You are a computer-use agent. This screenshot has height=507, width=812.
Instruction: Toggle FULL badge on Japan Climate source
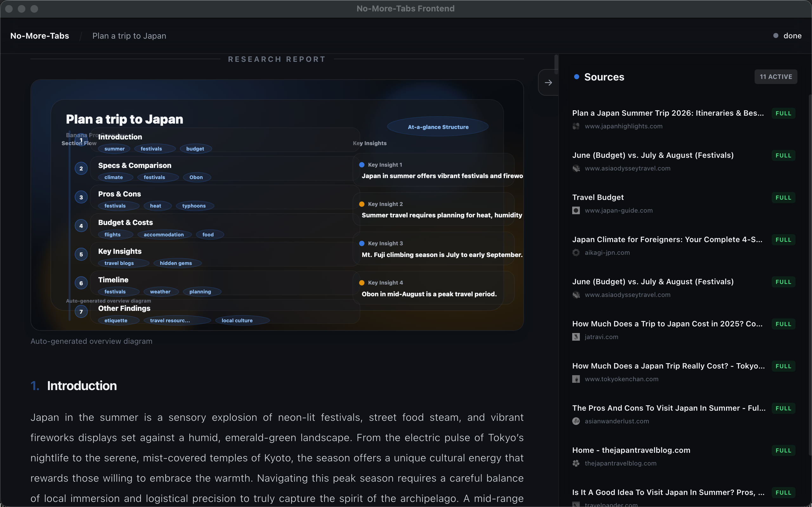coord(783,240)
